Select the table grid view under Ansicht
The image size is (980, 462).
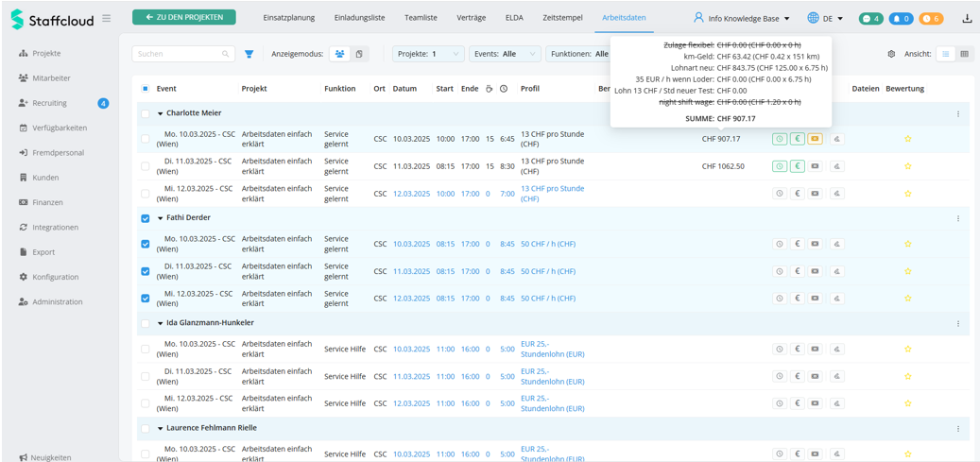coord(964,54)
